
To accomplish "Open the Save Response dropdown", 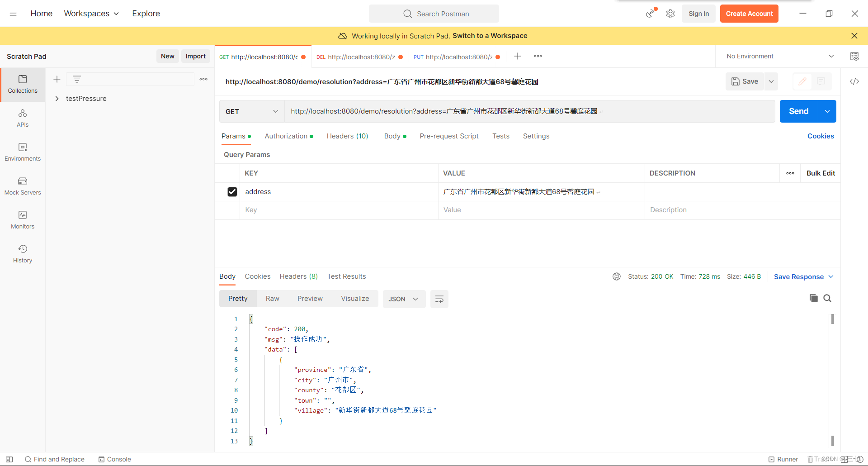I will (x=803, y=277).
